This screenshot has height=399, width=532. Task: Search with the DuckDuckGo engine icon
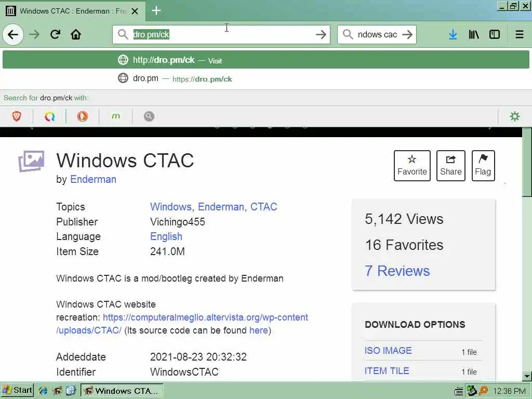pos(83,116)
